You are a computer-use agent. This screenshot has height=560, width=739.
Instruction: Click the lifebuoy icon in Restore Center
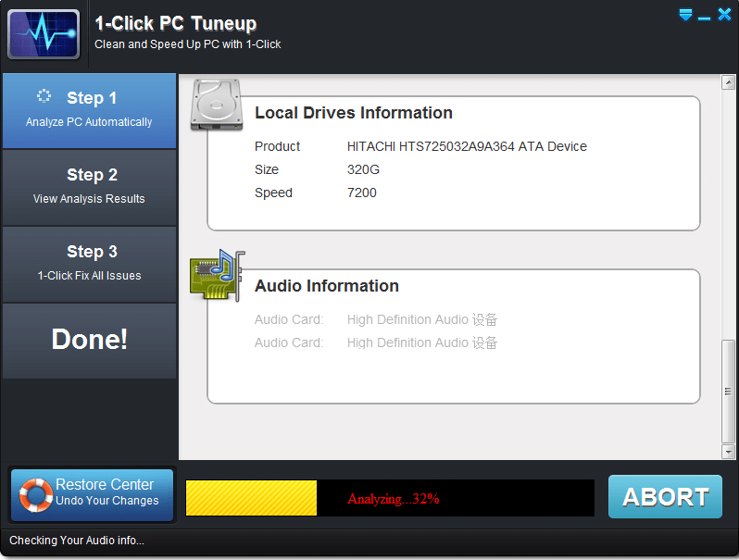pos(36,495)
